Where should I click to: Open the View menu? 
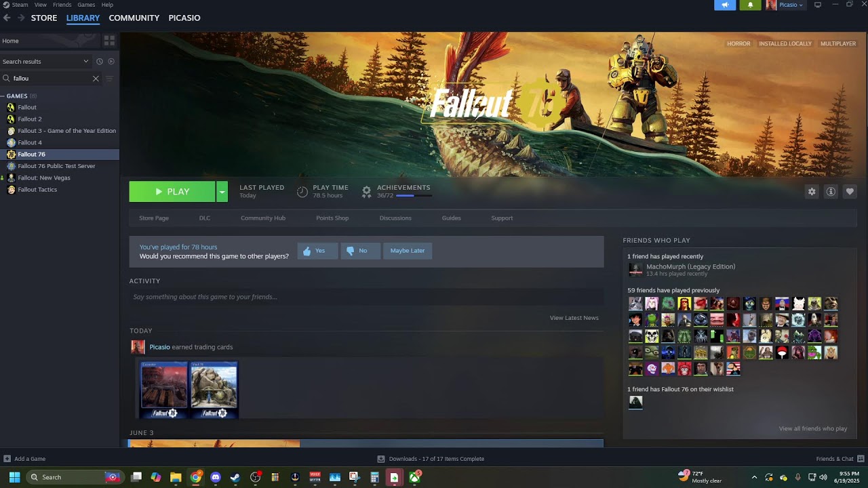coord(41,5)
